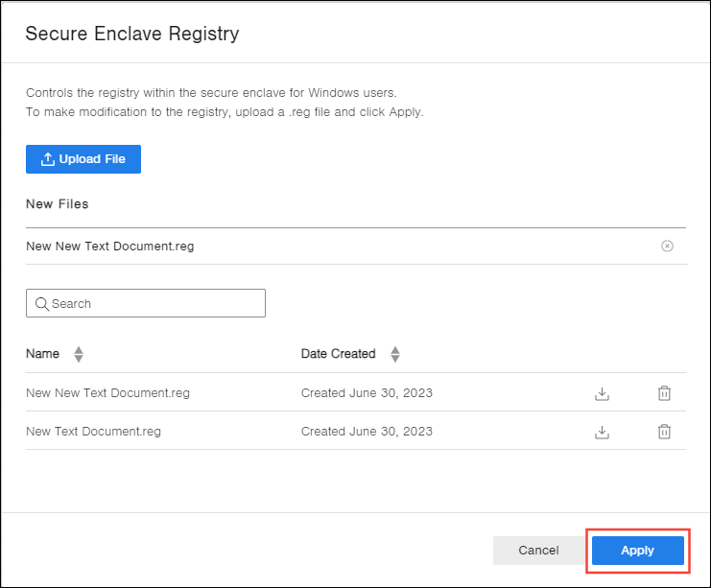The width and height of the screenshot is (711, 588).
Task: Click the Date Created column header
Action: [x=338, y=354]
